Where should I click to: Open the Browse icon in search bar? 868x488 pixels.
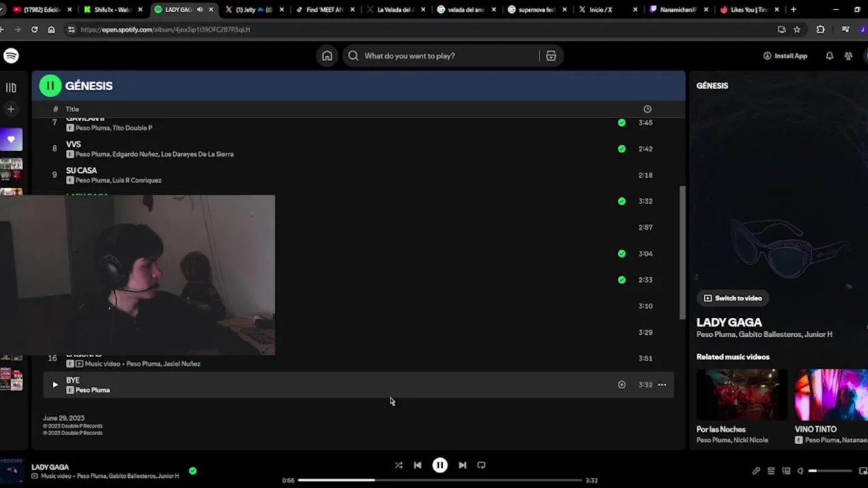pos(551,56)
